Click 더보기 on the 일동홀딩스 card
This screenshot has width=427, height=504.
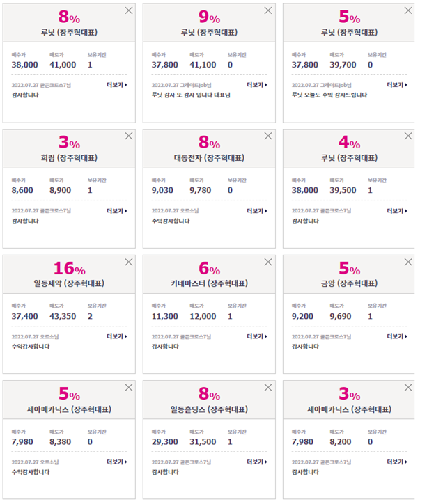pos(257,462)
